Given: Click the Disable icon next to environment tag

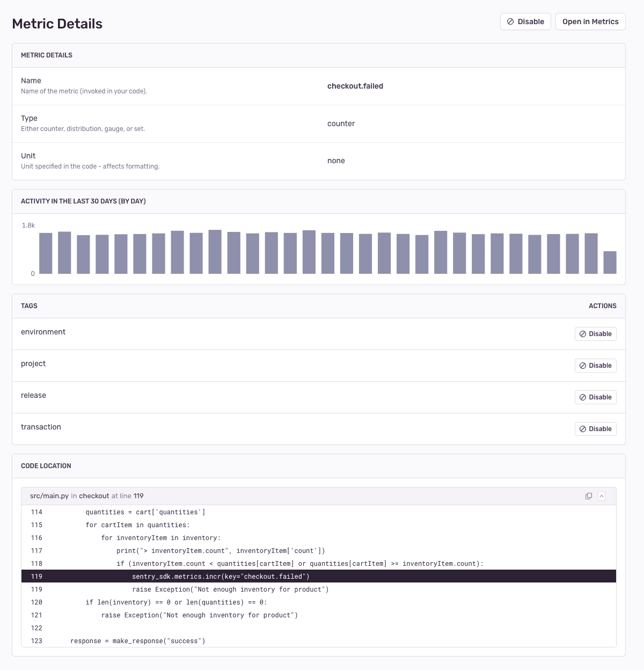Looking at the screenshot, I should coord(583,333).
